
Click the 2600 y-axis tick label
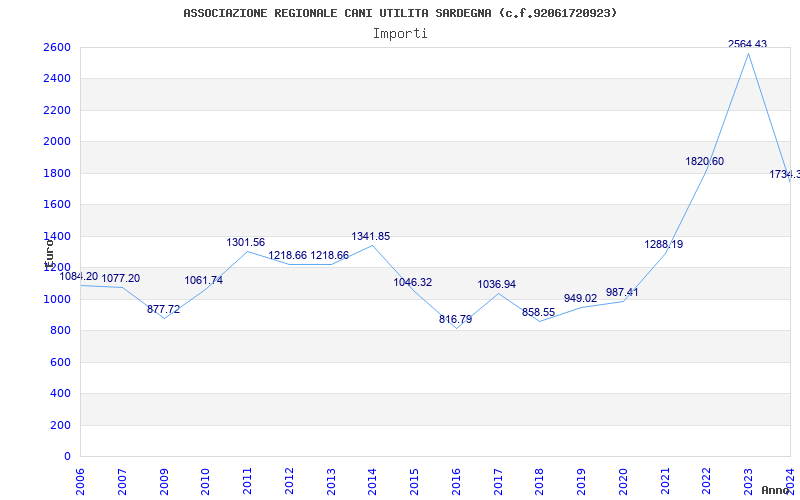57,47
